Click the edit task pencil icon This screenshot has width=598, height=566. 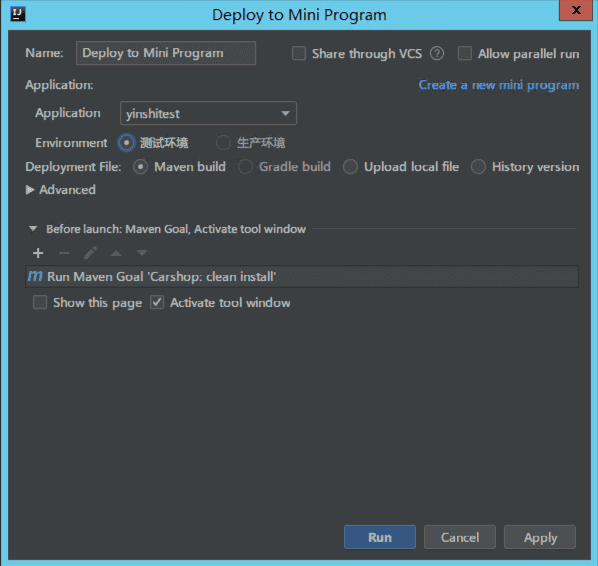click(x=90, y=253)
